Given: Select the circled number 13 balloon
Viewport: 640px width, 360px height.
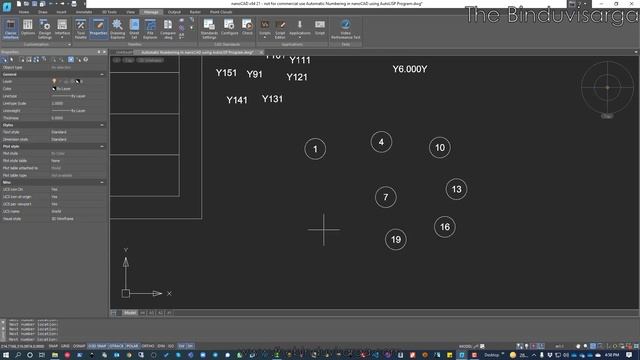Looking at the screenshot, I should click(x=456, y=189).
